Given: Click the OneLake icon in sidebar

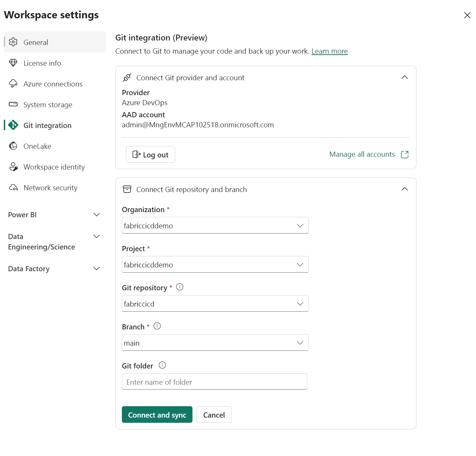Looking at the screenshot, I should (x=13, y=146).
